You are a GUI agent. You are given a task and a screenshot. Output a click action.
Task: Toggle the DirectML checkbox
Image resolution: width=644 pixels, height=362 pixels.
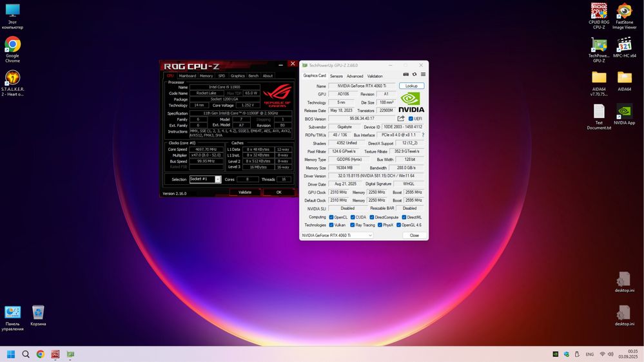[404, 217]
